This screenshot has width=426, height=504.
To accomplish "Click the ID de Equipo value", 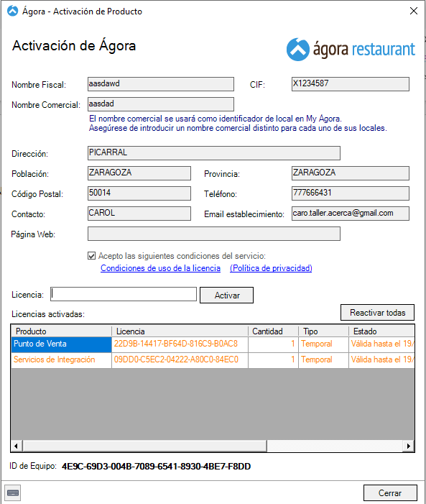I will click(156, 467).
